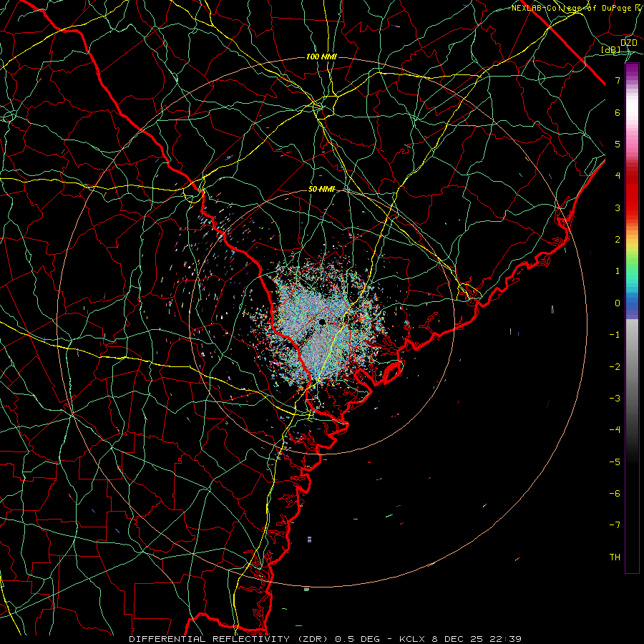Click the [dB] unit label above the color scale

click(x=611, y=50)
